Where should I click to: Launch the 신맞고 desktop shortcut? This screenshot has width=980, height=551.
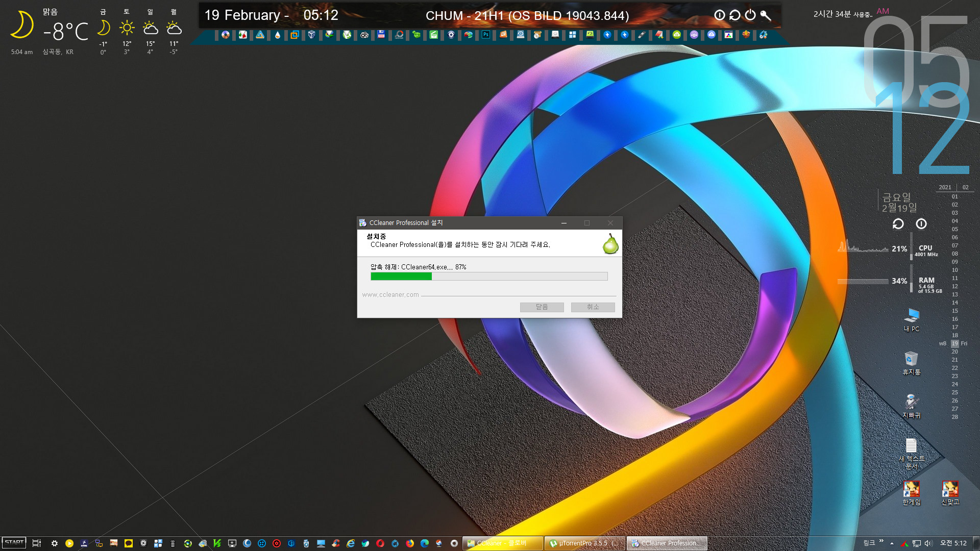(x=950, y=493)
